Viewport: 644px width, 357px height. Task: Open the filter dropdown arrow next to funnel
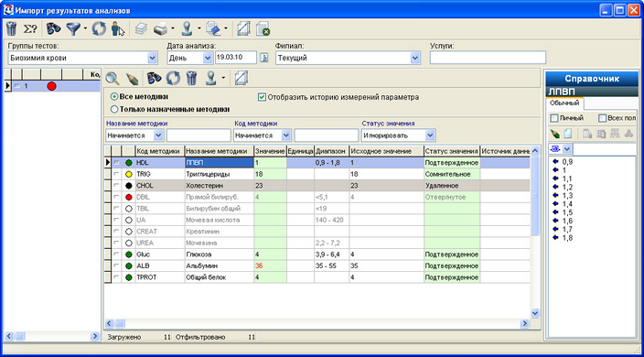click(85, 28)
